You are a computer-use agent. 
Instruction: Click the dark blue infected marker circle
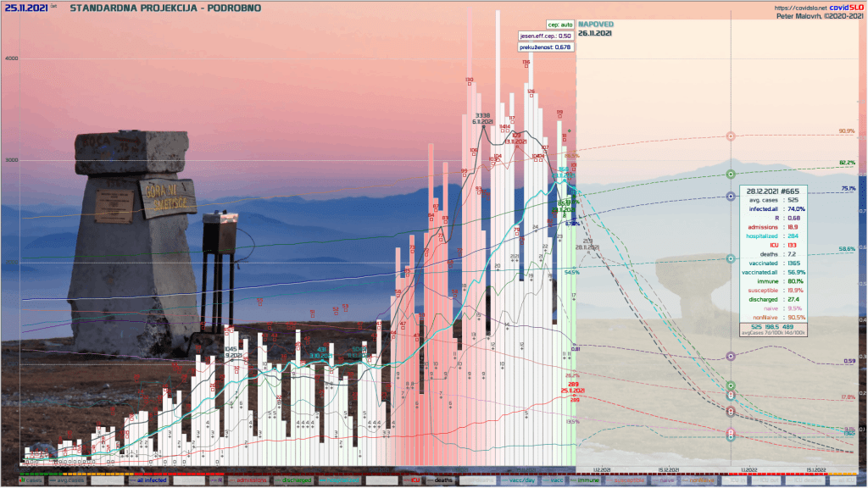(x=731, y=197)
